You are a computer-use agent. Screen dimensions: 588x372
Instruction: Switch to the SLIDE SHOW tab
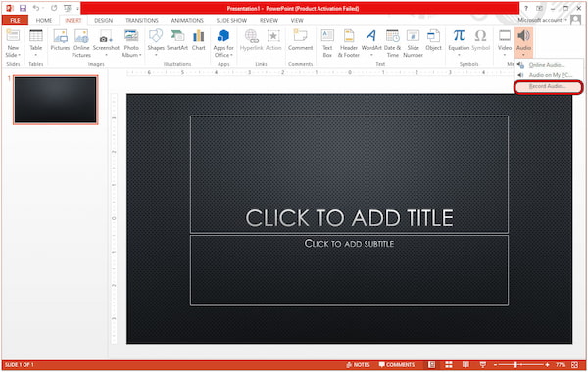231,20
